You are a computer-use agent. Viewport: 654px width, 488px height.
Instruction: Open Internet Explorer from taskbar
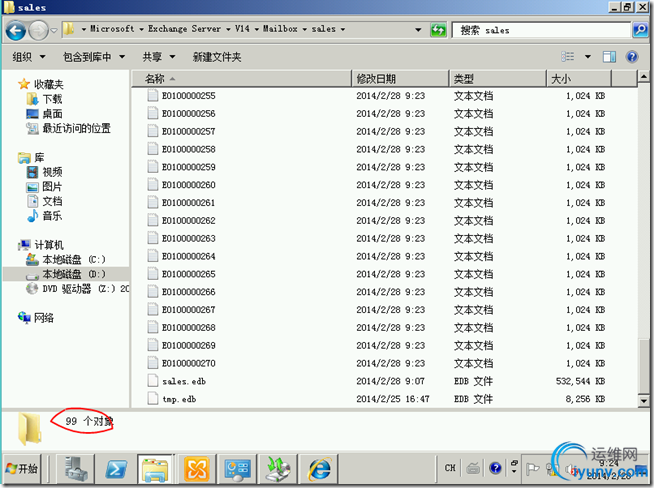click(319, 468)
